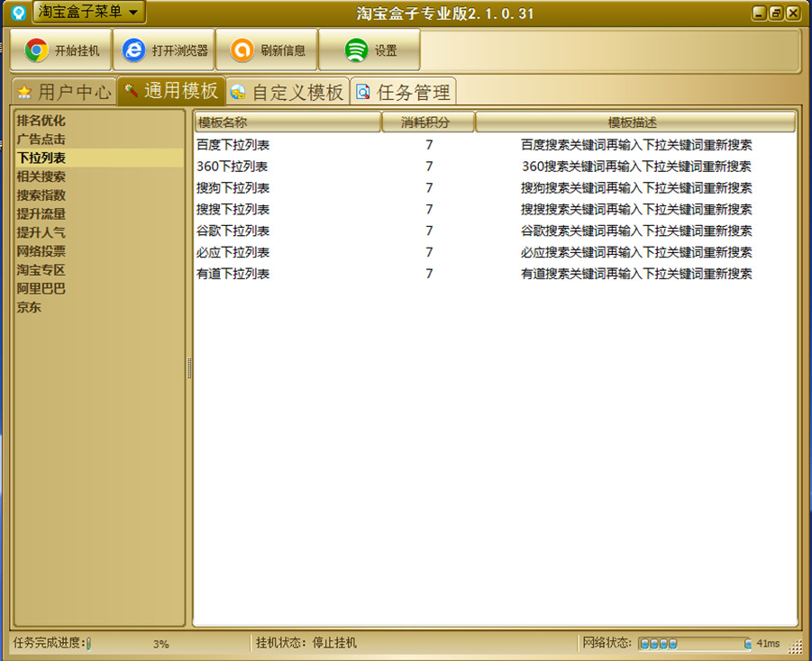This screenshot has width=812, height=661.
Task: Click the points value 7 in 必应下拉列表 row
Action: 429,252
